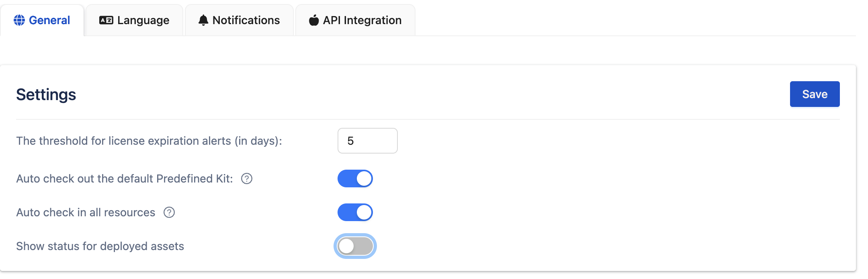Focus the license expiration days field
This screenshot has width=868, height=279.
[x=367, y=141]
